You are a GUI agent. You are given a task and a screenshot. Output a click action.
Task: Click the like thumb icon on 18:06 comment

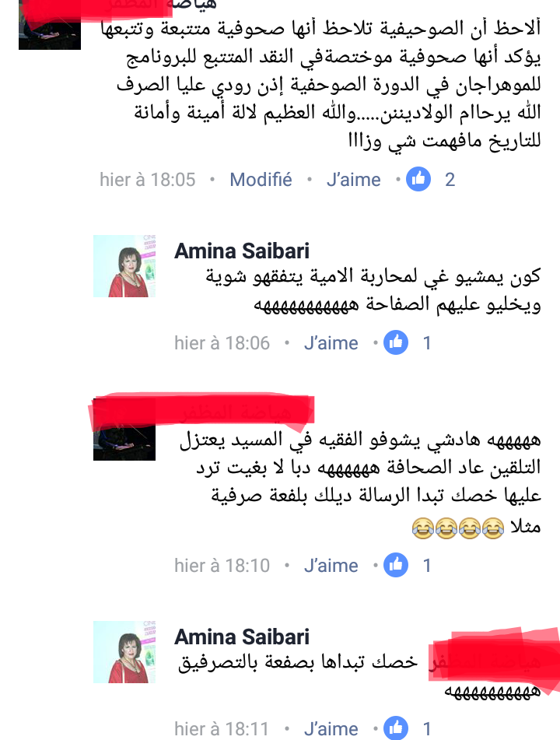396,342
